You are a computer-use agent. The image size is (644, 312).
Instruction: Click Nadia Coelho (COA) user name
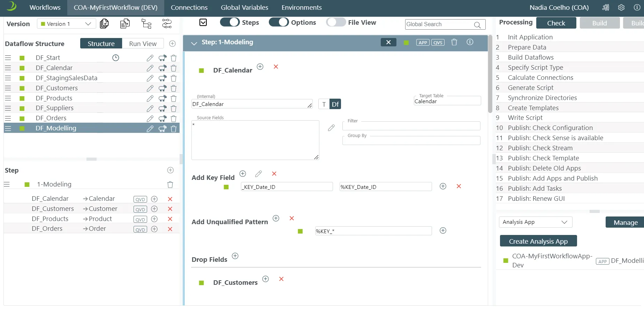[x=559, y=7]
